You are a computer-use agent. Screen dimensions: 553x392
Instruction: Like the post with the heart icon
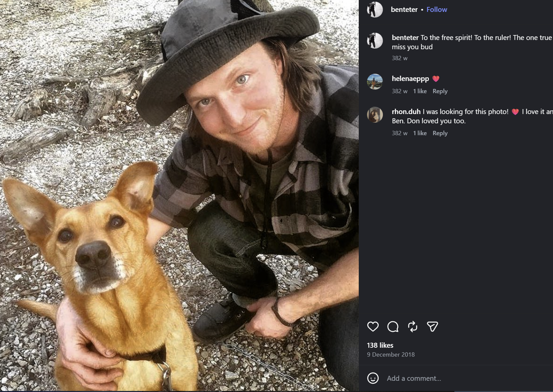coord(373,327)
